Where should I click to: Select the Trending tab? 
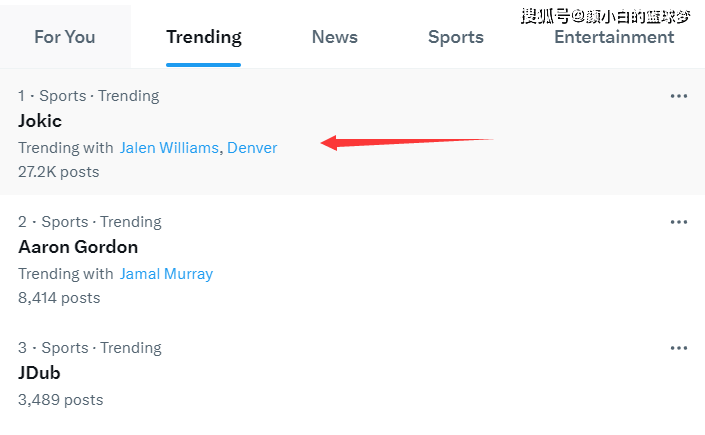[x=204, y=37]
